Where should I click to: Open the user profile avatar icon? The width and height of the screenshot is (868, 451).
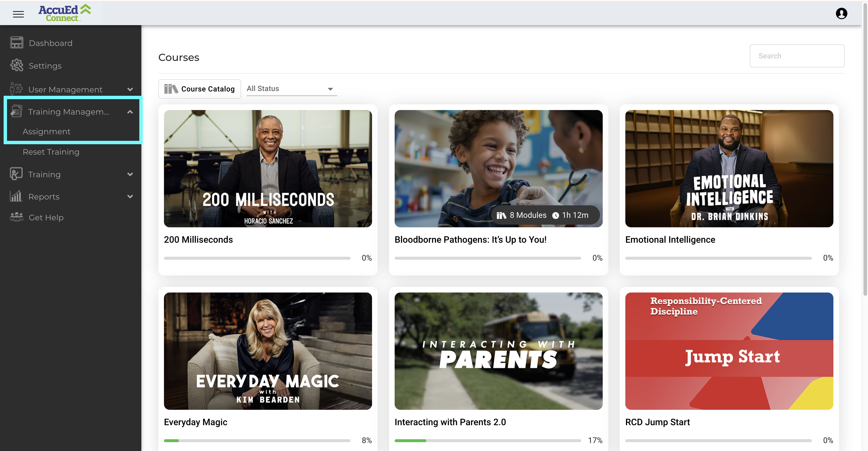[841, 14]
